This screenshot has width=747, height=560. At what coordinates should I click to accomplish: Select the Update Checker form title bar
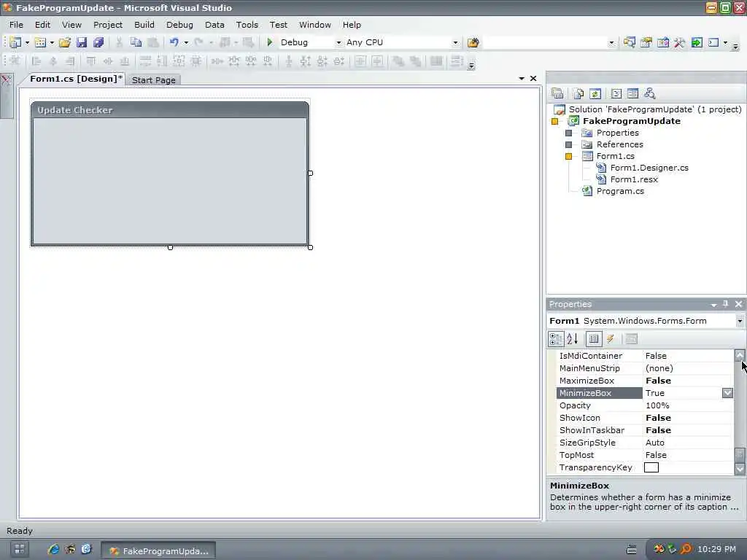(x=170, y=110)
